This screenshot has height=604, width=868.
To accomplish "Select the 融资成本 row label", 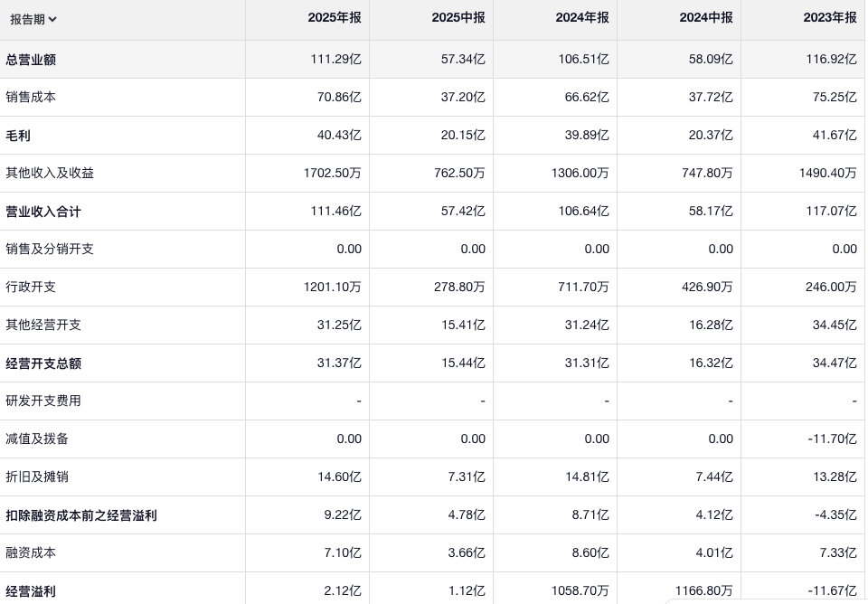I will (x=31, y=552).
